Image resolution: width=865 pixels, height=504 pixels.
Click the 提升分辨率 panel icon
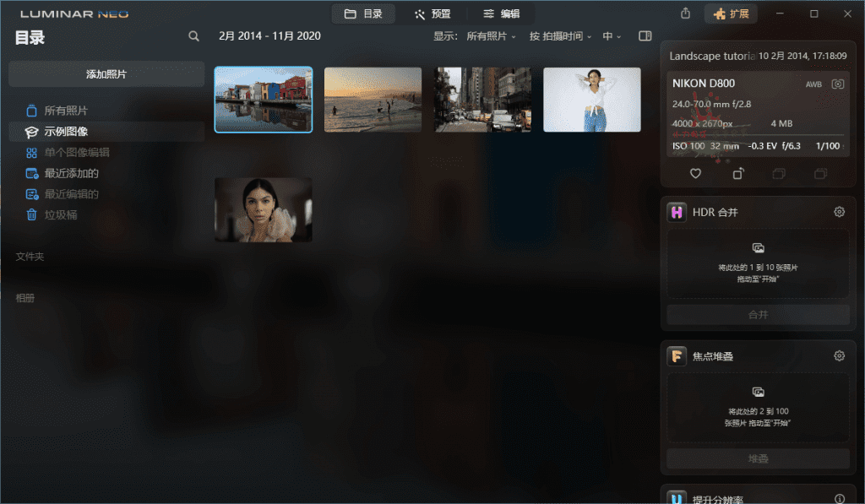676,498
